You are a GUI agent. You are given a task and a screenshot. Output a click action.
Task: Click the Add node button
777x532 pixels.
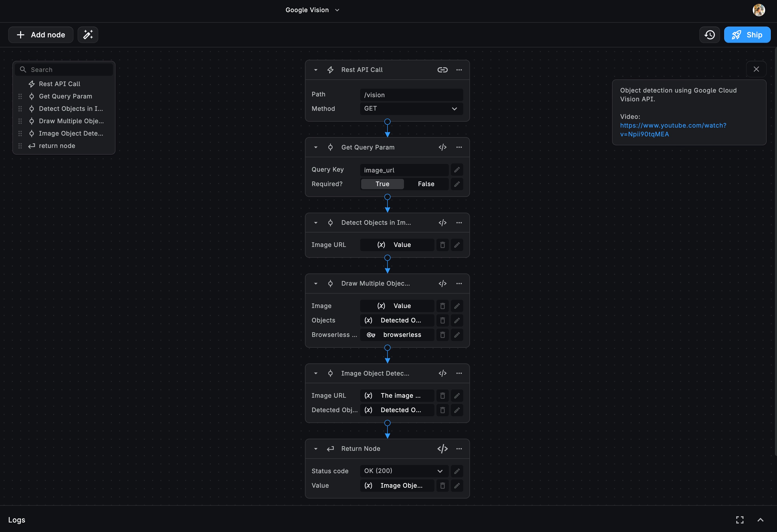(x=41, y=35)
